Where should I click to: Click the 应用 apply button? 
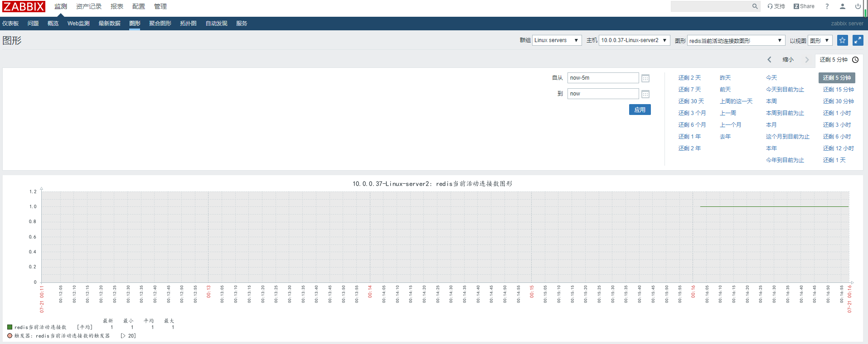coord(640,110)
